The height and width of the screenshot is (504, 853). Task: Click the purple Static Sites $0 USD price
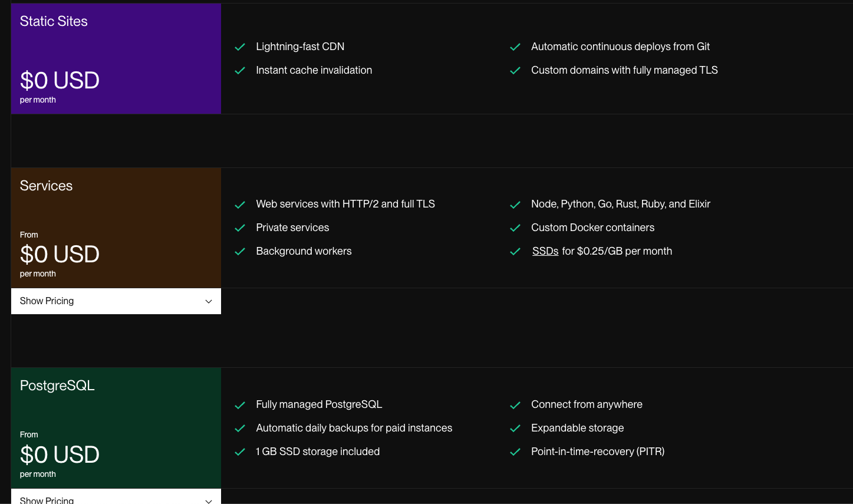[x=60, y=80]
